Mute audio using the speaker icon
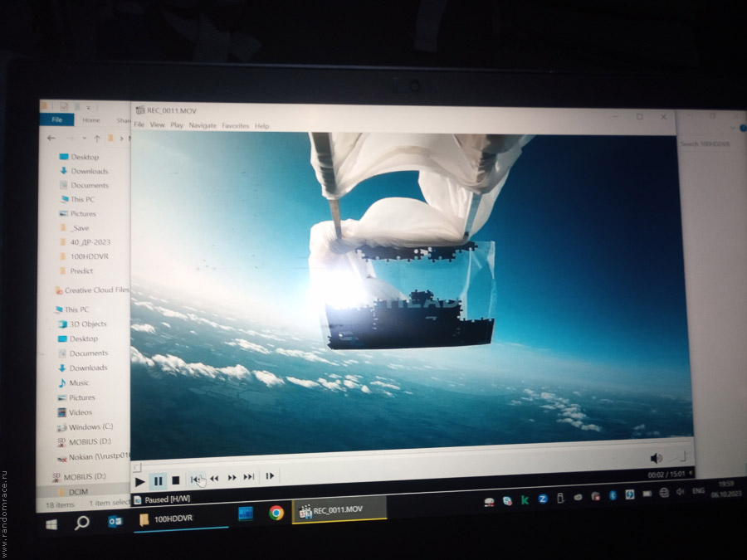 tap(656, 458)
